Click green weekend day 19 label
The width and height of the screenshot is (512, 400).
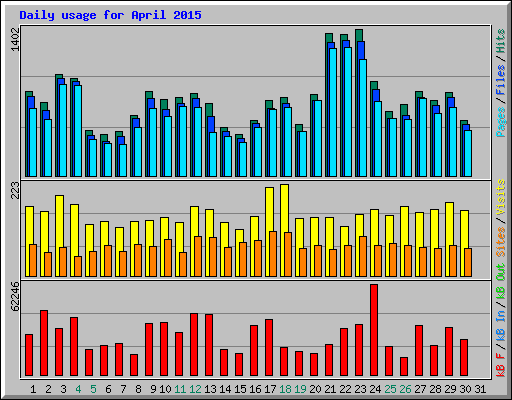[x=300, y=389]
